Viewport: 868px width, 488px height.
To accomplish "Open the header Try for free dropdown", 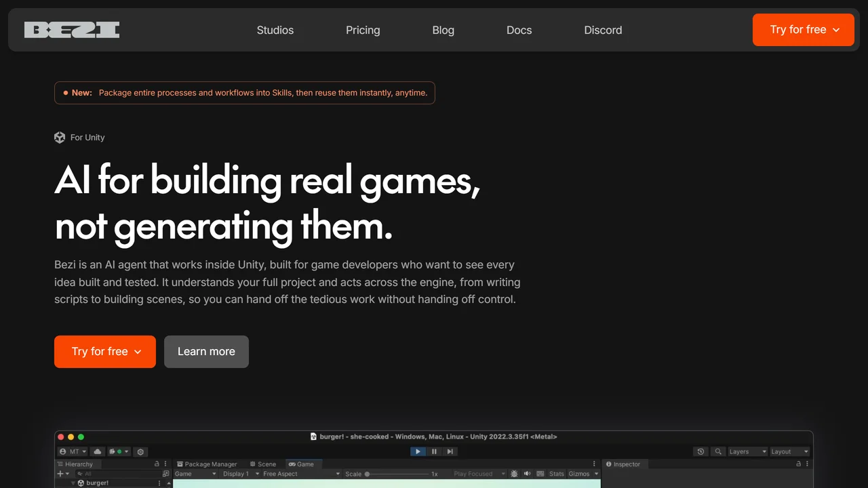I will coord(804,30).
